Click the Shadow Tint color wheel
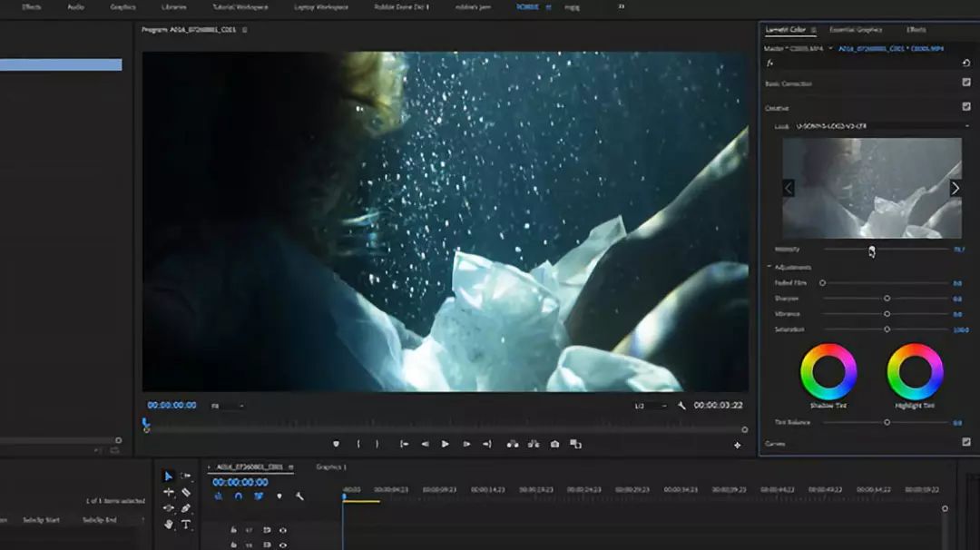 (x=828, y=371)
